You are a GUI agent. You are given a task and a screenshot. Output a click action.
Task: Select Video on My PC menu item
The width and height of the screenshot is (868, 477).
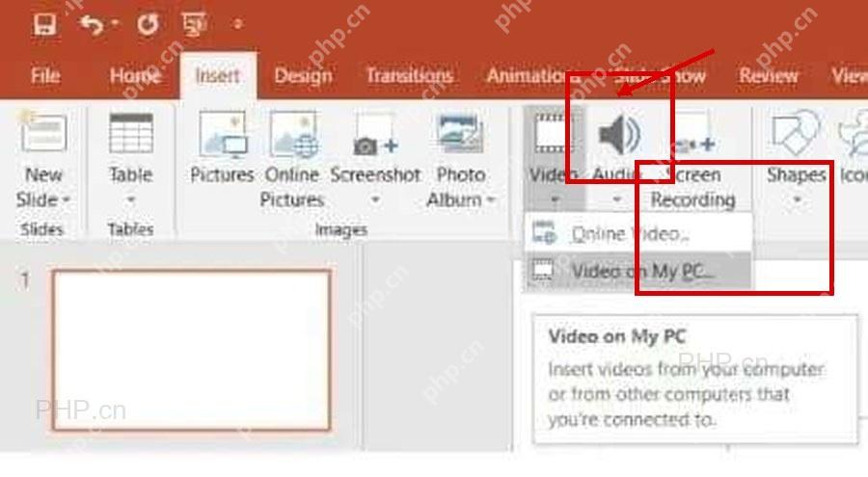click(638, 271)
